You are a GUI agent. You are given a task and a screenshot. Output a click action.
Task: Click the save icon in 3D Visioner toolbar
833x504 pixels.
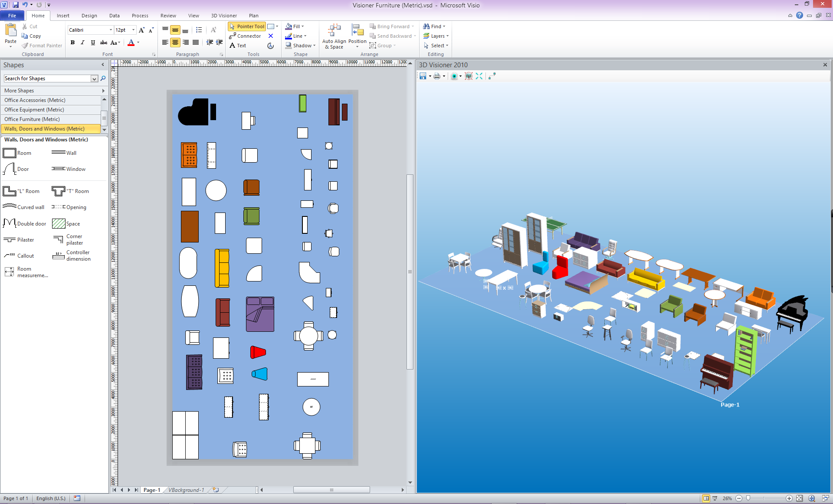[423, 76]
